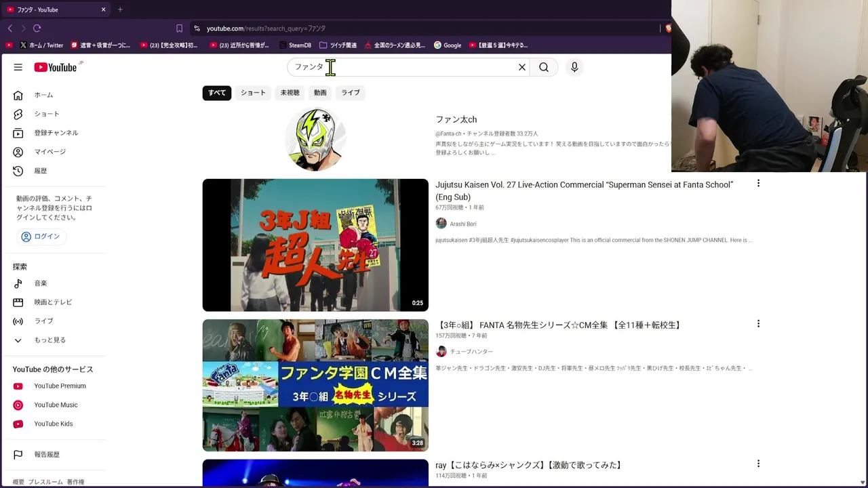Play the ファンタ学園CM全集 video thumbnail

(x=315, y=386)
